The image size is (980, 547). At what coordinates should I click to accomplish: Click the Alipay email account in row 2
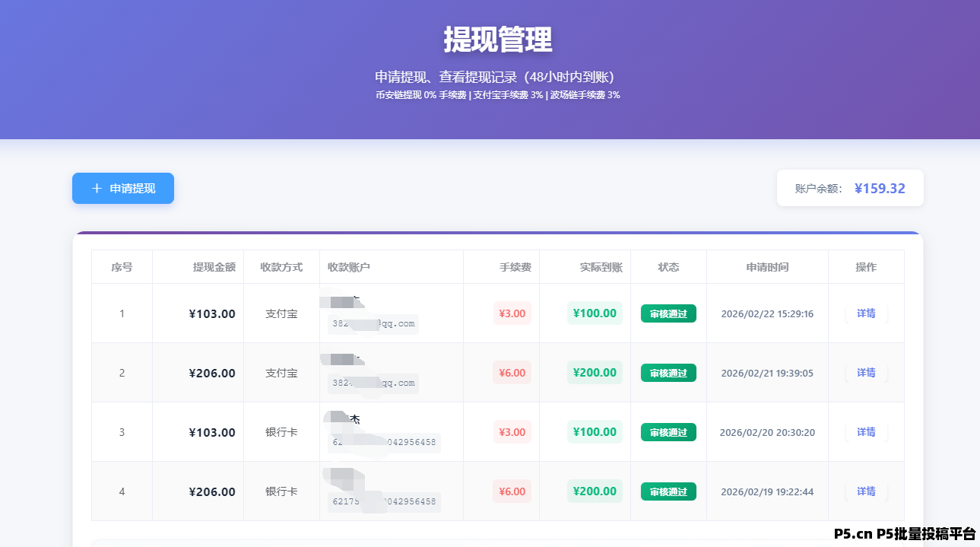pos(373,383)
